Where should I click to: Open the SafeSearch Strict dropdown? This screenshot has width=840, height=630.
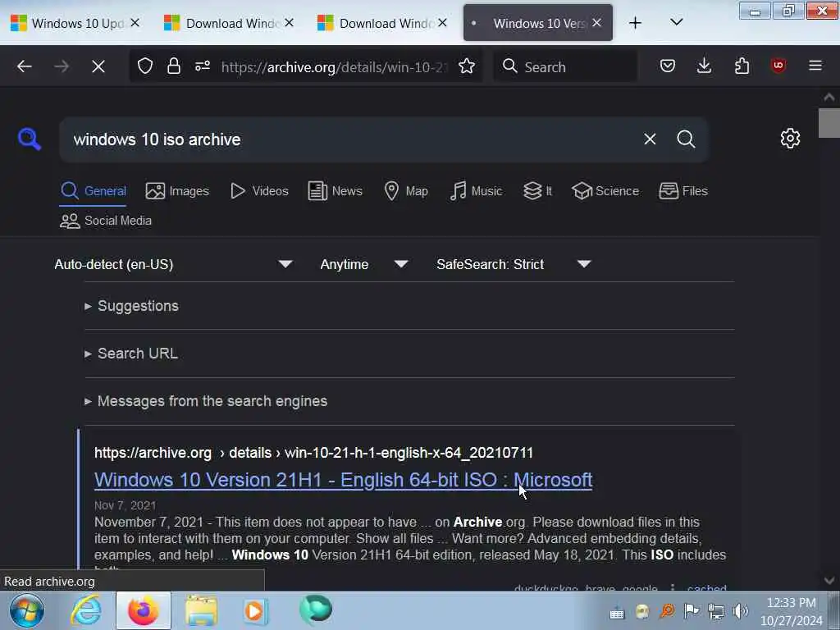point(514,264)
